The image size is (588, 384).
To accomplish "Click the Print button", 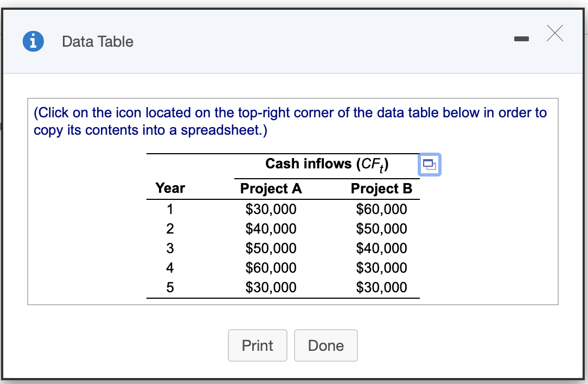I will click(x=257, y=345).
